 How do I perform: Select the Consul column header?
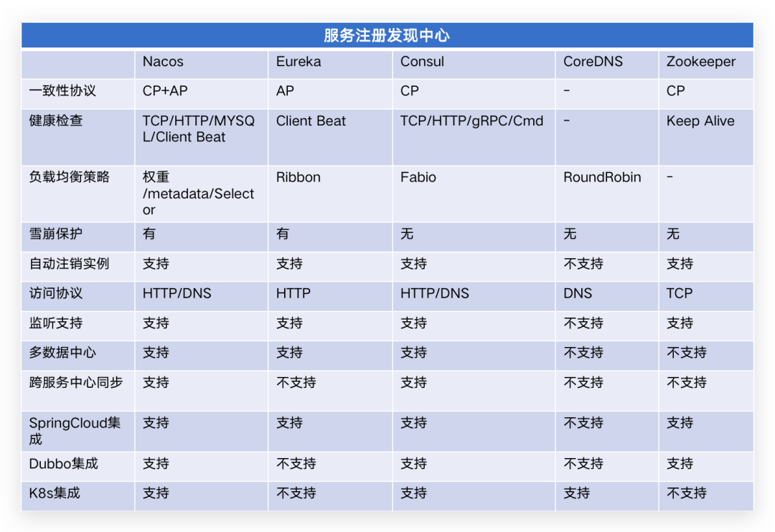tap(422, 62)
